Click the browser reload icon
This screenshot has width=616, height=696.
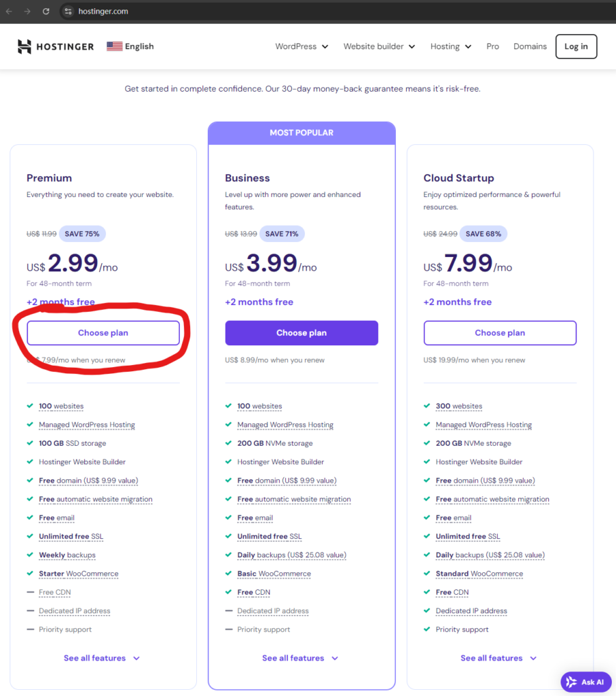point(46,12)
